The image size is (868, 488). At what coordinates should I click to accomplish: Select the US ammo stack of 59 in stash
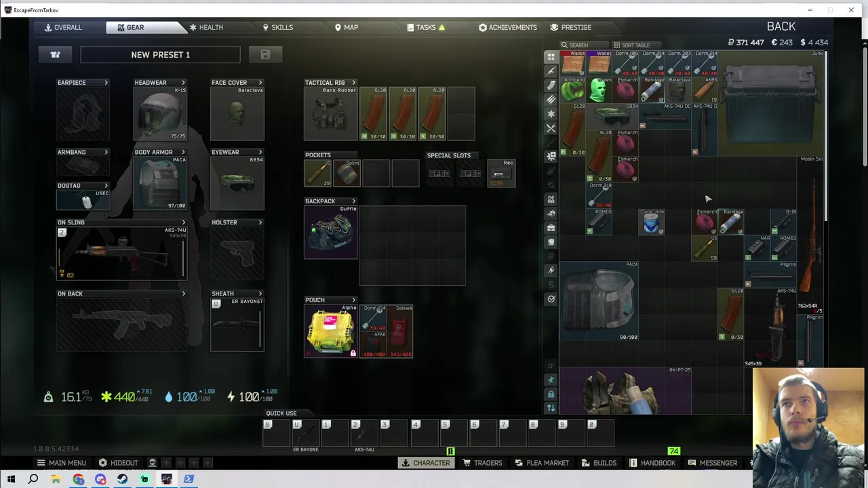705,249
